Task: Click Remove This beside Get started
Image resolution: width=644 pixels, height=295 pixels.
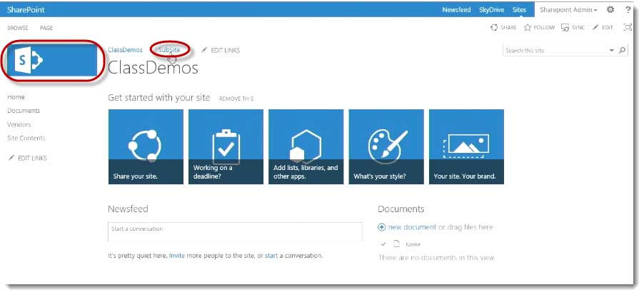Action: (236, 99)
